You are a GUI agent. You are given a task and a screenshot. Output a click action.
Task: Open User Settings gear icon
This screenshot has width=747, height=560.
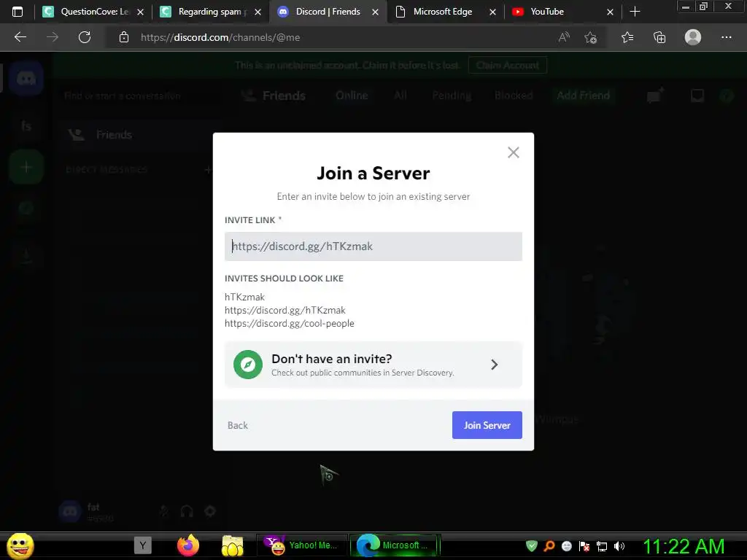[210, 511]
